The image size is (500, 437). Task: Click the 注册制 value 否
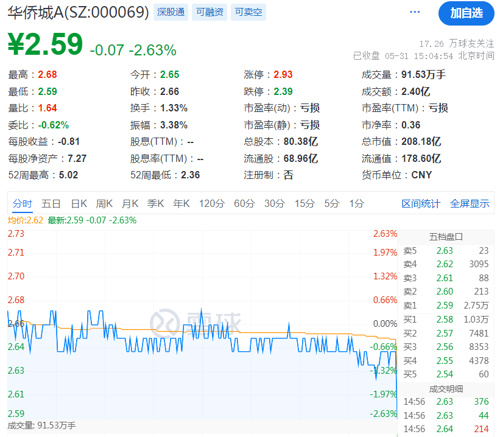[x=288, y=175]
